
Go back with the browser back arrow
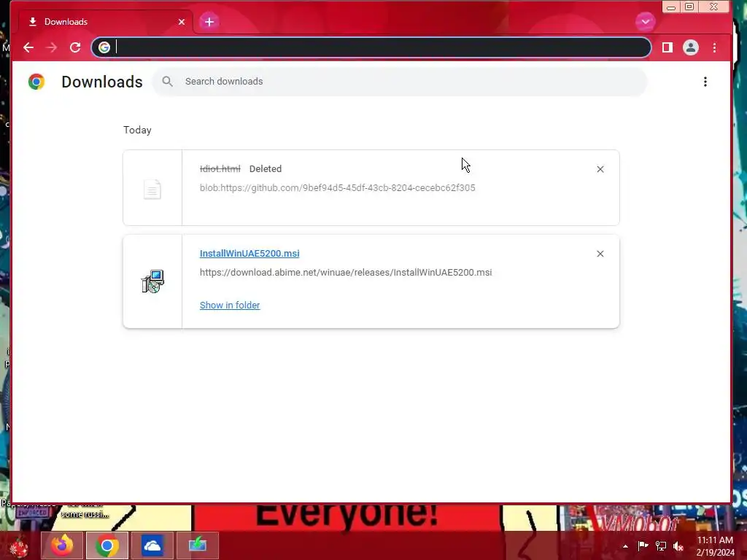click(x=28, y=47)
